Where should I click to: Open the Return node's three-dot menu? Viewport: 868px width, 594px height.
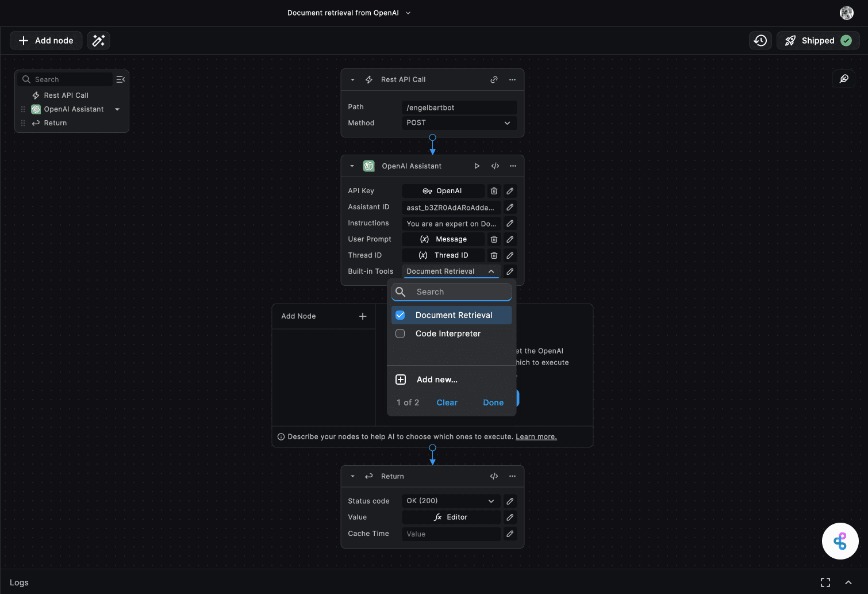pos(512,476)
